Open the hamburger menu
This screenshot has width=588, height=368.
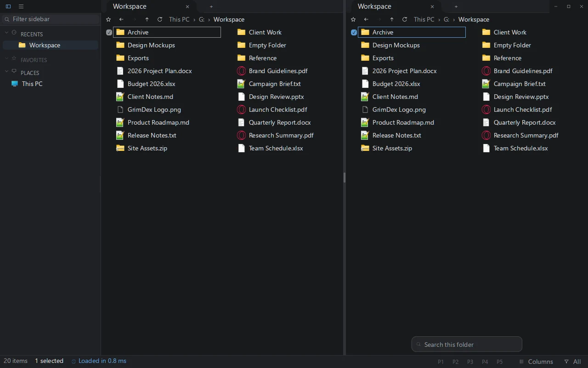(x=21, y=6)
